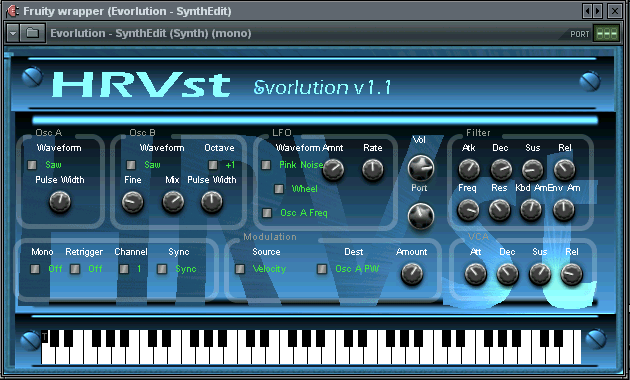Click the plugin options arrow in the wrapper toolbar
Screen dimensions: 630x380
(13, 33)
